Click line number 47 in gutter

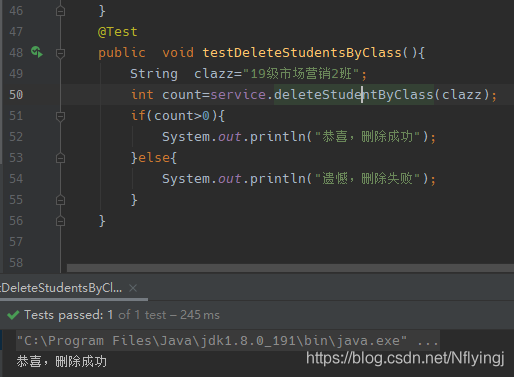[x=16, y=32]
